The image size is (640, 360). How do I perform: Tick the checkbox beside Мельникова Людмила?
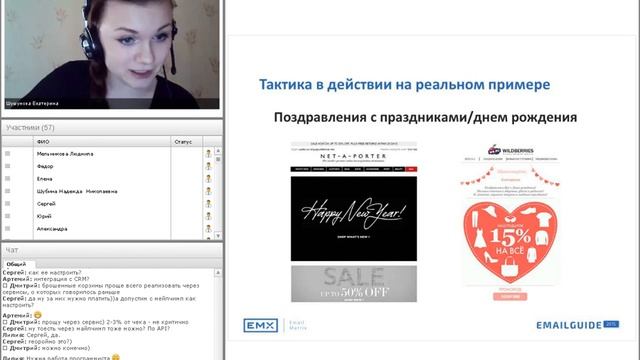click(x=7, y=153)
